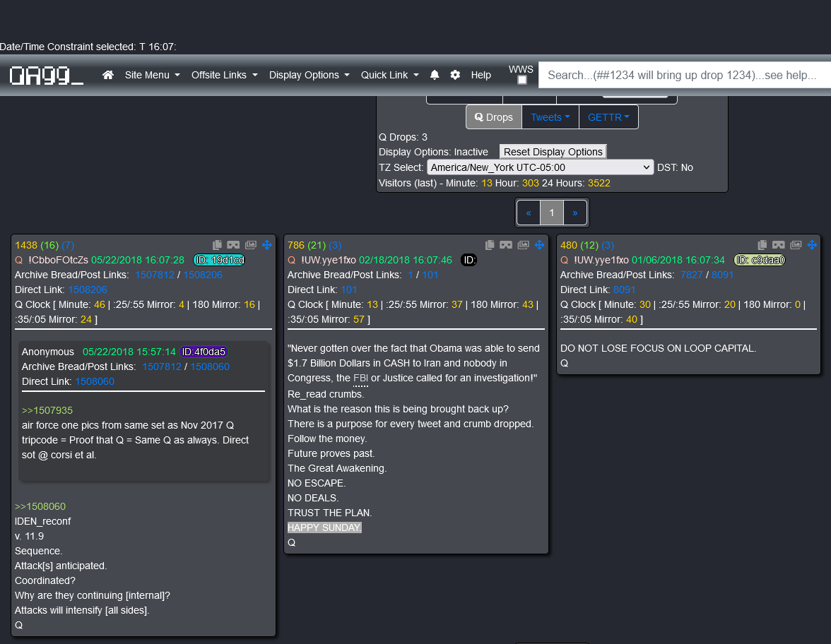
Task: Expand the GETTR dropdown tab
Action: point(608,117)
